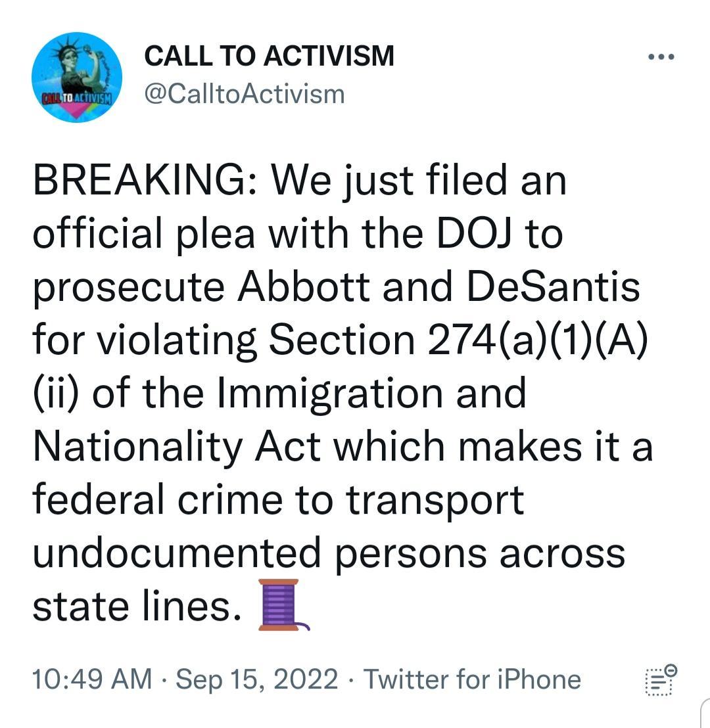Open the three-dot more options menu

tap(661, 56)
